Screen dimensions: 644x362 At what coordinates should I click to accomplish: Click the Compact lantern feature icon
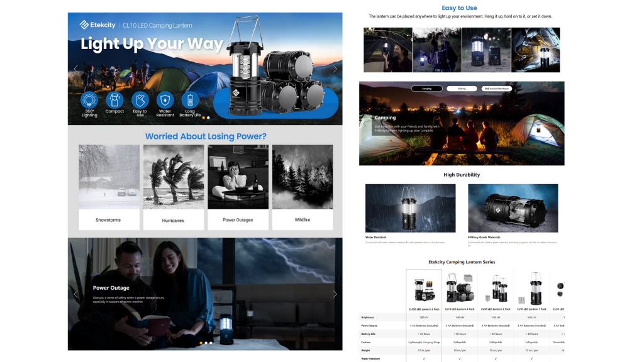tap(114, 100)
